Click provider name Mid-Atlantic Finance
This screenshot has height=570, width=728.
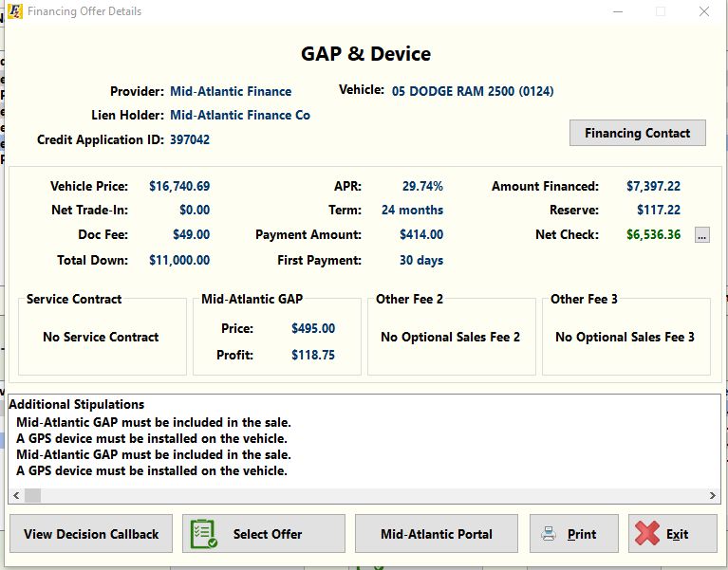pyautogui.click(x=231, y=91)
